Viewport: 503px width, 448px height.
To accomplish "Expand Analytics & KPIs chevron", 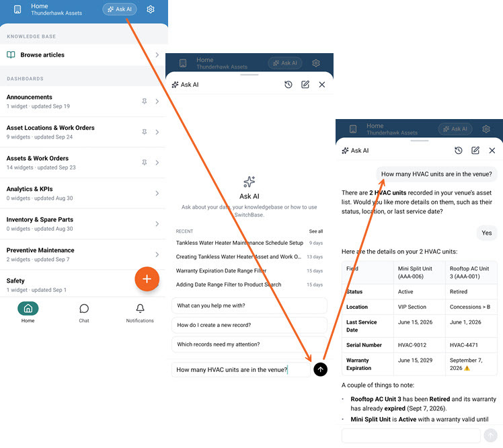I will pyautogui.click(x=157, y=193).
